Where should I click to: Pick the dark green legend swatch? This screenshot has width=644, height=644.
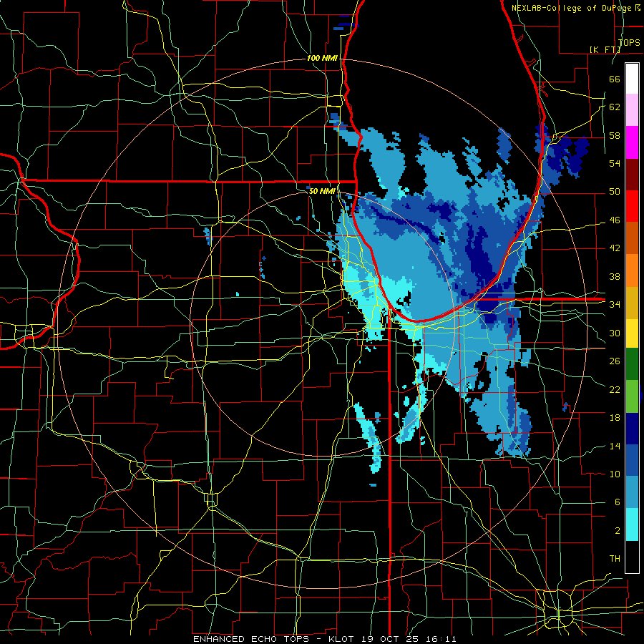coord(632,364)
